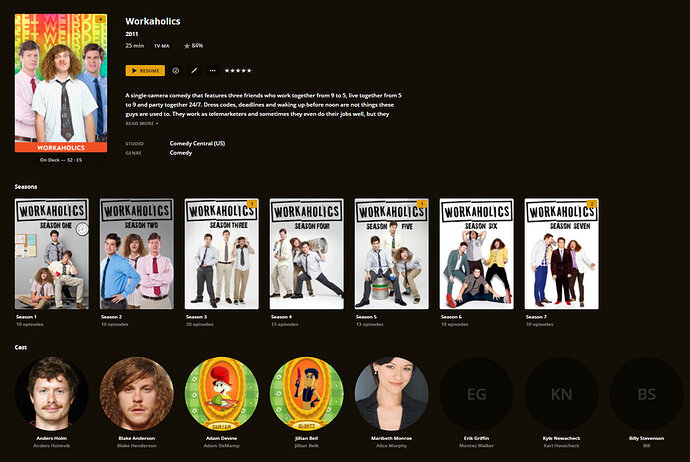Click the Anders Holm name link
Viewport: 690px width, 462px height.
point(51,438)
